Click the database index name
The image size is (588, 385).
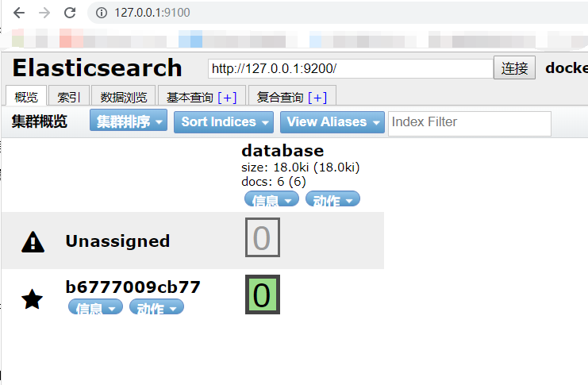tap(282, 151)
